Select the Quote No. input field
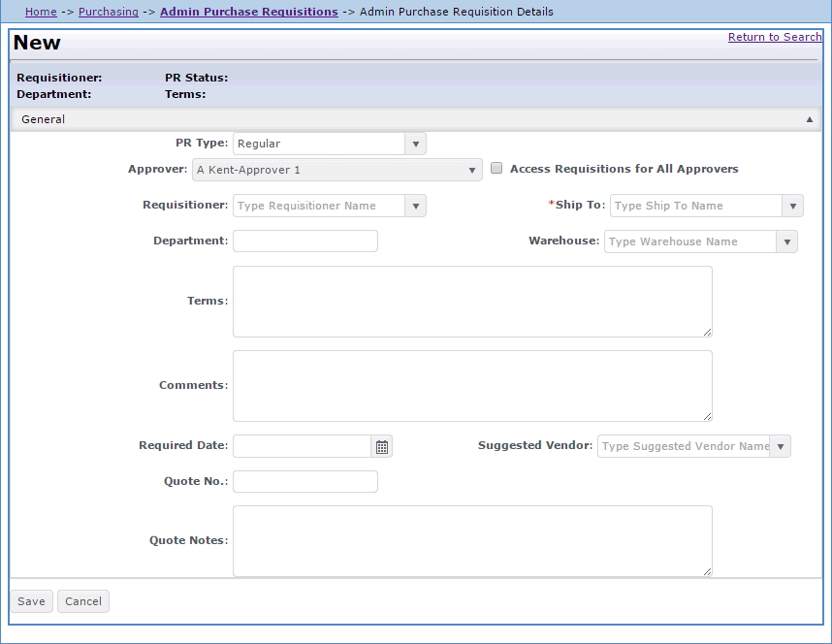This screenshot has width=832, height=644. pos(304,481)
